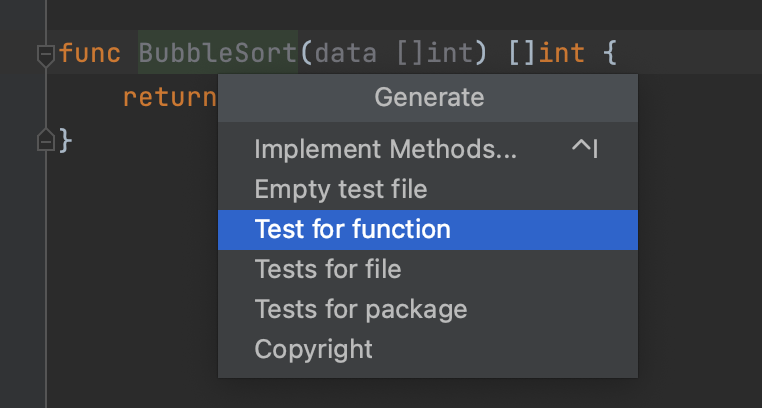Click the 'func' keyword
Viewport: 762px width, 408px height.
tap(90, 53)
